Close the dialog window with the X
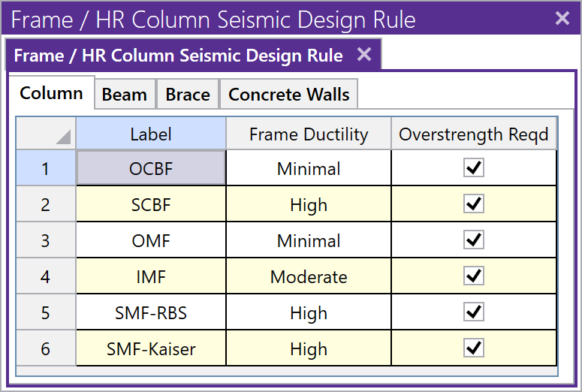Image resolution: width=582 pixels, height=392 pixels. pyautogui.click(x=562, y=18)
